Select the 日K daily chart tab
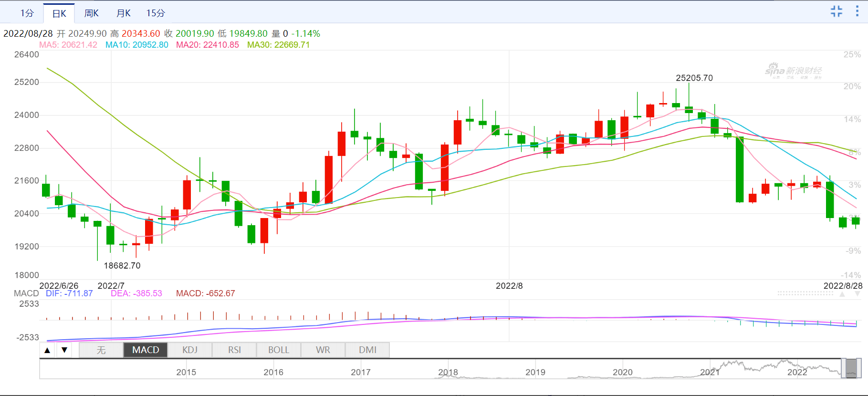Screen dimensions: 868x396 [x=59, y=13]
